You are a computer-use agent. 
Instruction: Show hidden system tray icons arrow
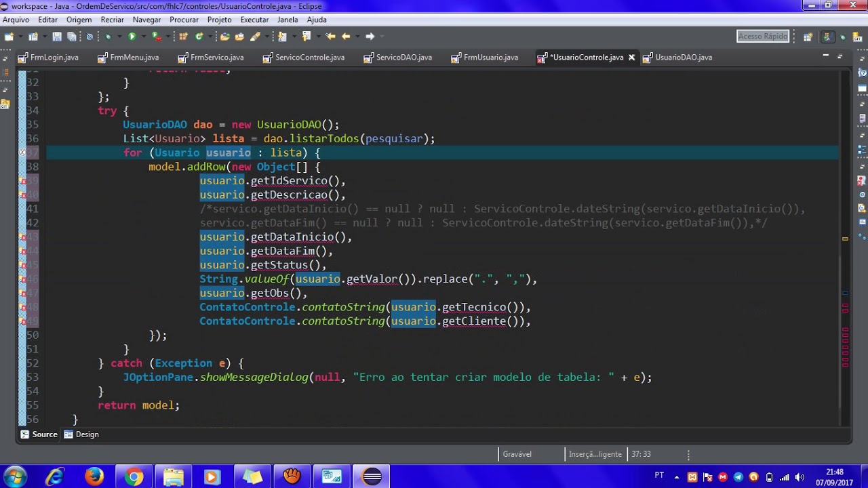pos(677,476)
